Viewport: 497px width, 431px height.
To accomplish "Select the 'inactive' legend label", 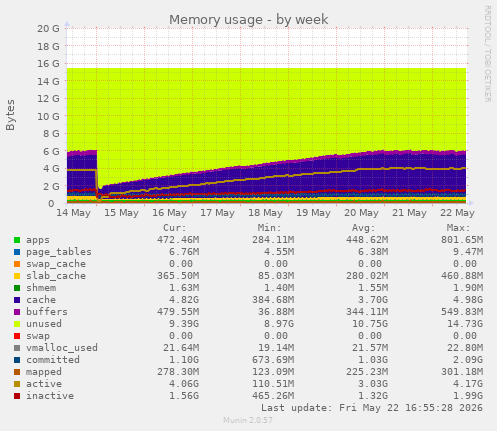I will (x=50, y=396).
